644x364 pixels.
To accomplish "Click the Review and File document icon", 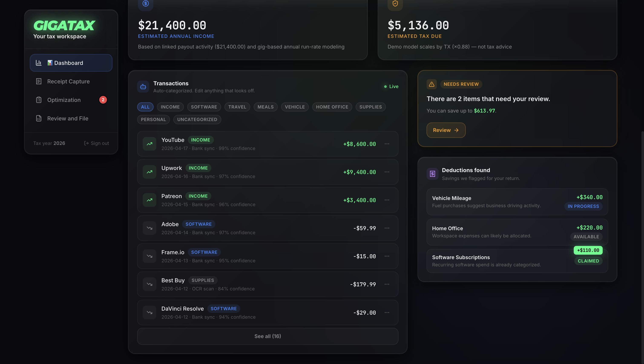I will (39, 118).
